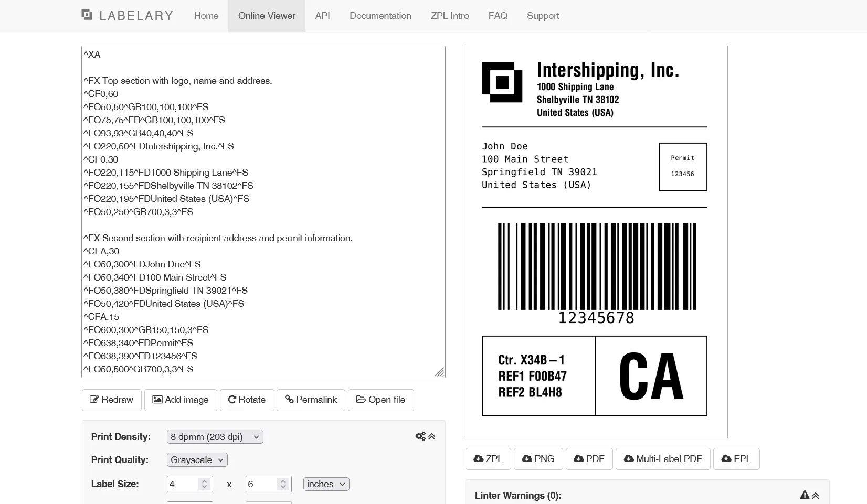This screenshot has width=867, height=504.
Task: Click the "^CFA,15" line in editor
Action: coord(101,317)
